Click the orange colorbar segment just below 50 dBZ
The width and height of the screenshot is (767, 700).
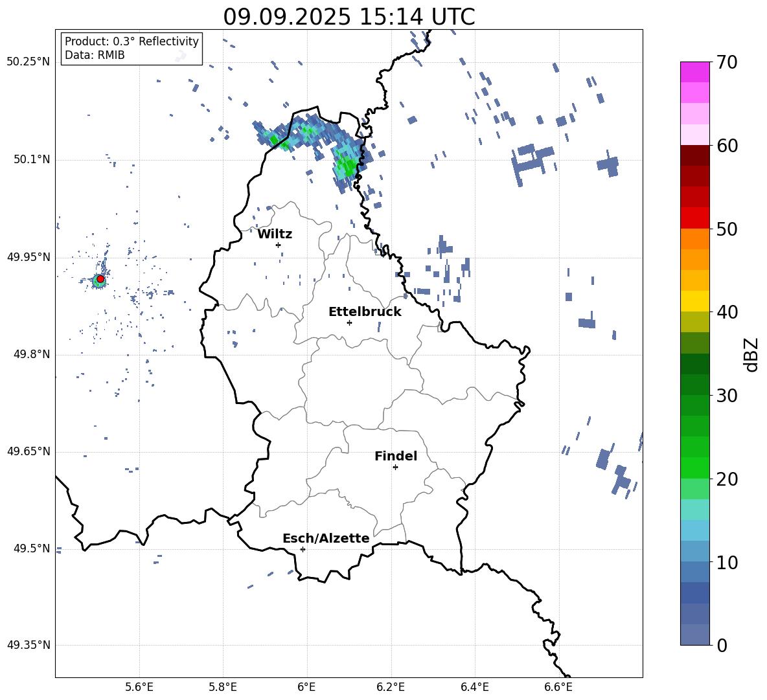[x=694, y=238]
